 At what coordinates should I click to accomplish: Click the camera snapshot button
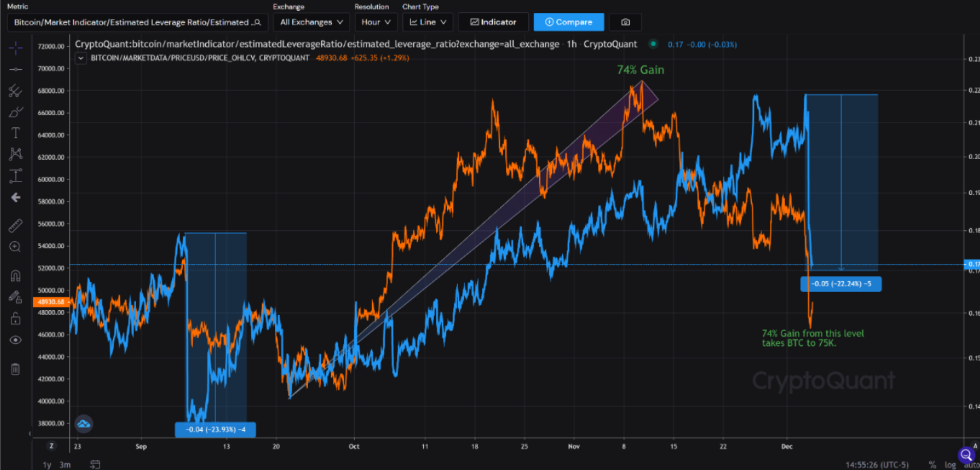pos(625,22)
